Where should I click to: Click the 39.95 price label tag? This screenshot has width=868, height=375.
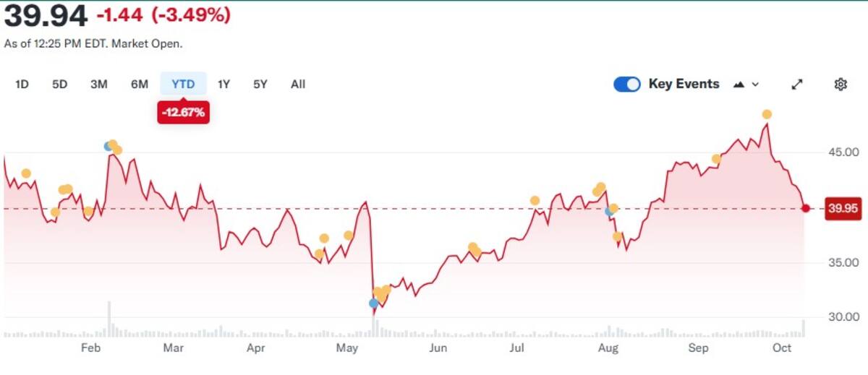[843, 209]
